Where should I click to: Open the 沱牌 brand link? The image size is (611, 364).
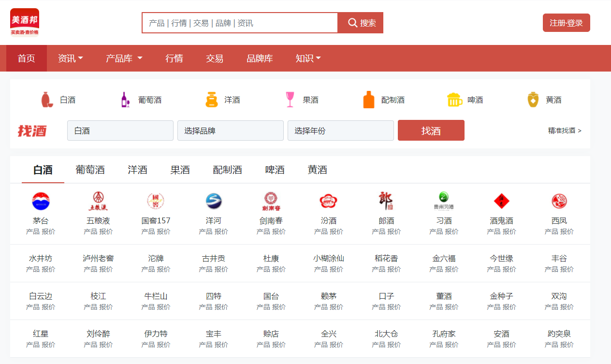point(156,259)
